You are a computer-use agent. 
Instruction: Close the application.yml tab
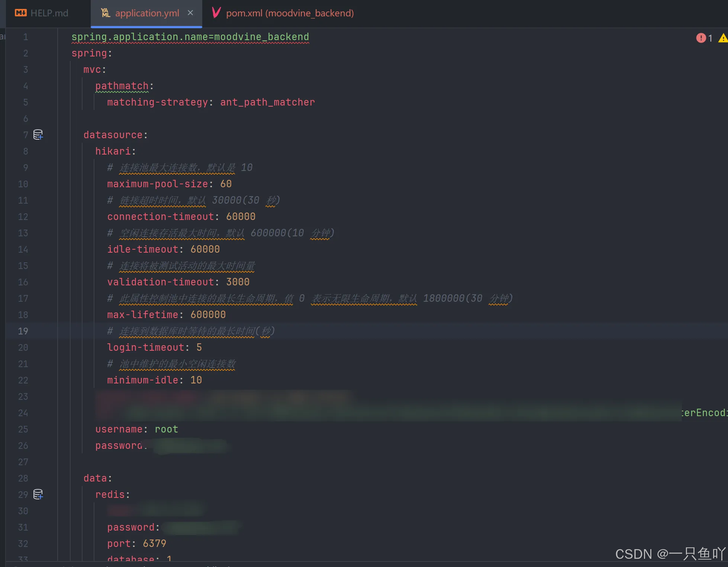click(x=190, y=13)
